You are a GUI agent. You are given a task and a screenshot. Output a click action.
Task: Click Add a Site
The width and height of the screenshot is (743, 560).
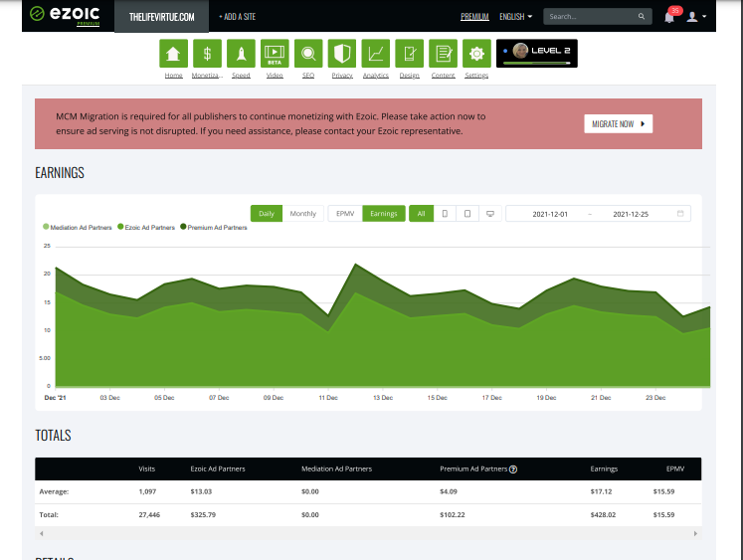(x=237, y=17)
